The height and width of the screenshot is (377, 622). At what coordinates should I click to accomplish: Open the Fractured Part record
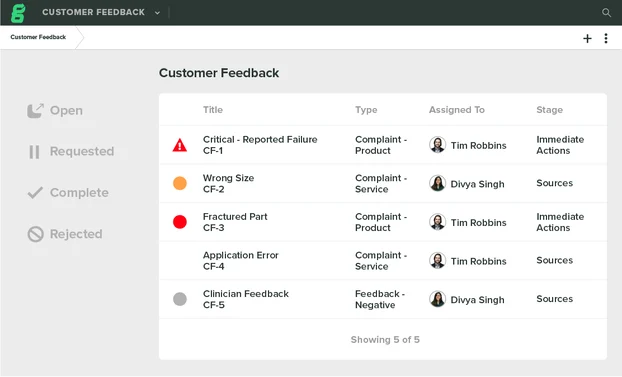click(235, 217)
